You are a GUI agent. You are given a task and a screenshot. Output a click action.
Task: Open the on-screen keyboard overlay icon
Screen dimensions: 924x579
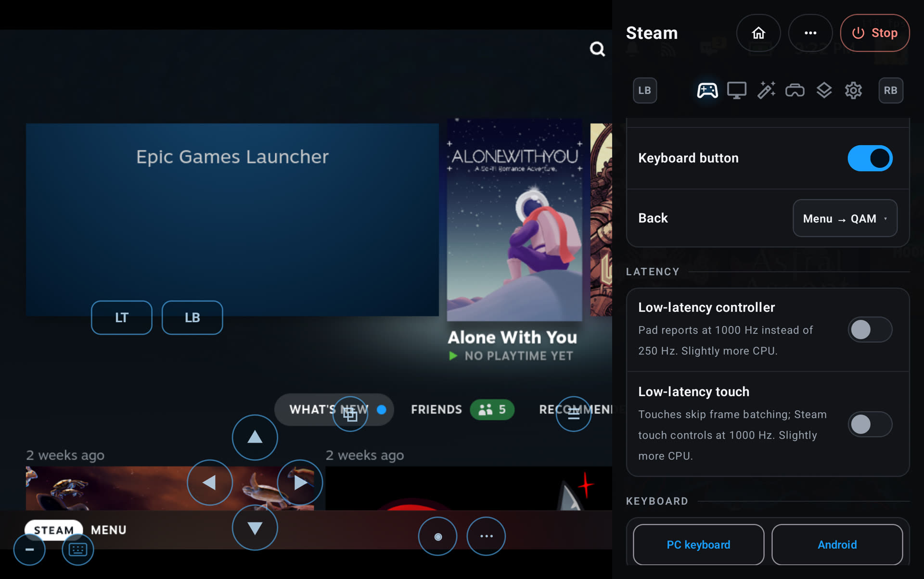[77, 549]
